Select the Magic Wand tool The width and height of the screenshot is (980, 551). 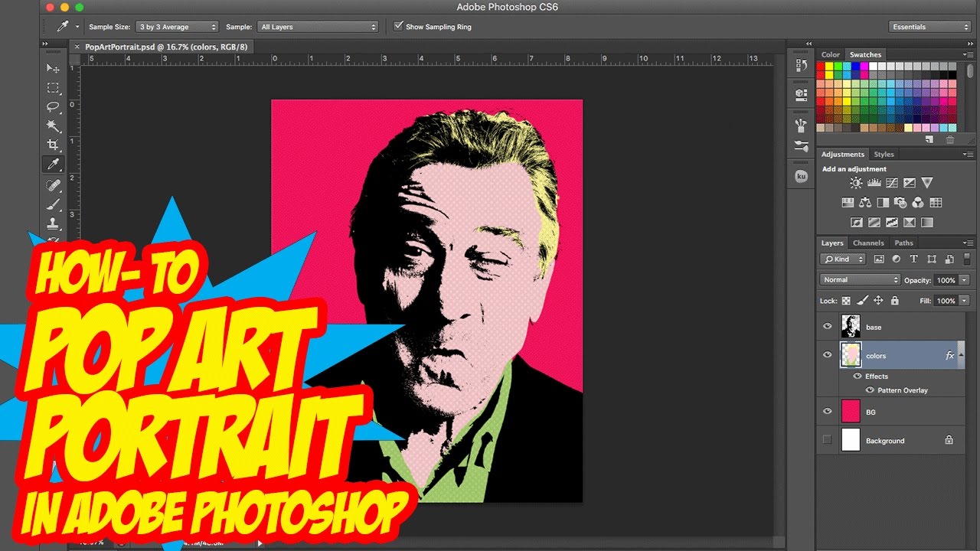(x=53, y=126)
